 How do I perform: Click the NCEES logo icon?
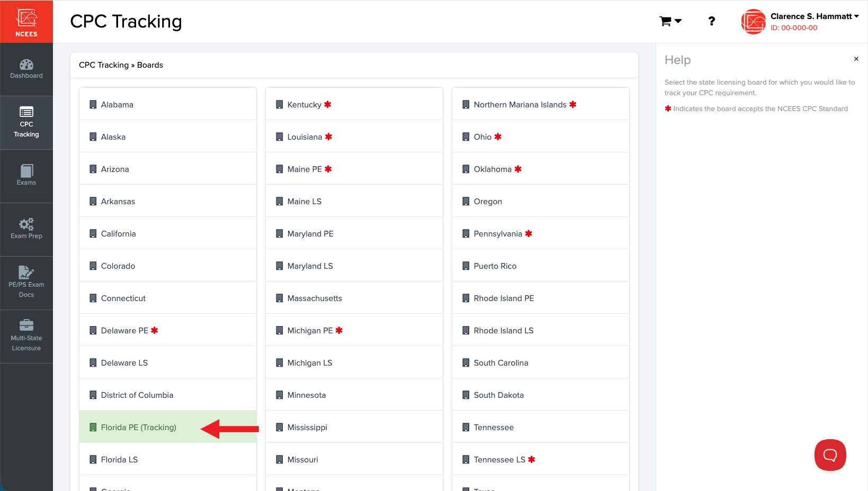[26, 22]
